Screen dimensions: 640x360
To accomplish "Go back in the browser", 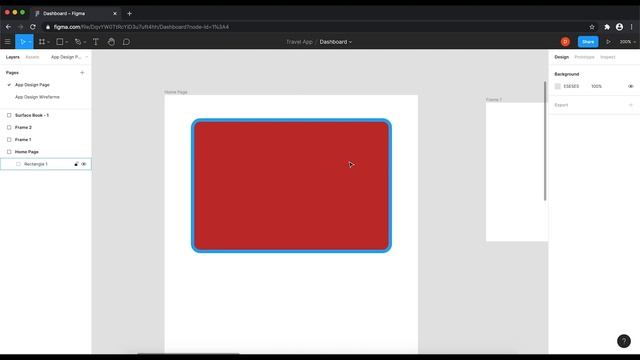I will [x=8, y=27].
